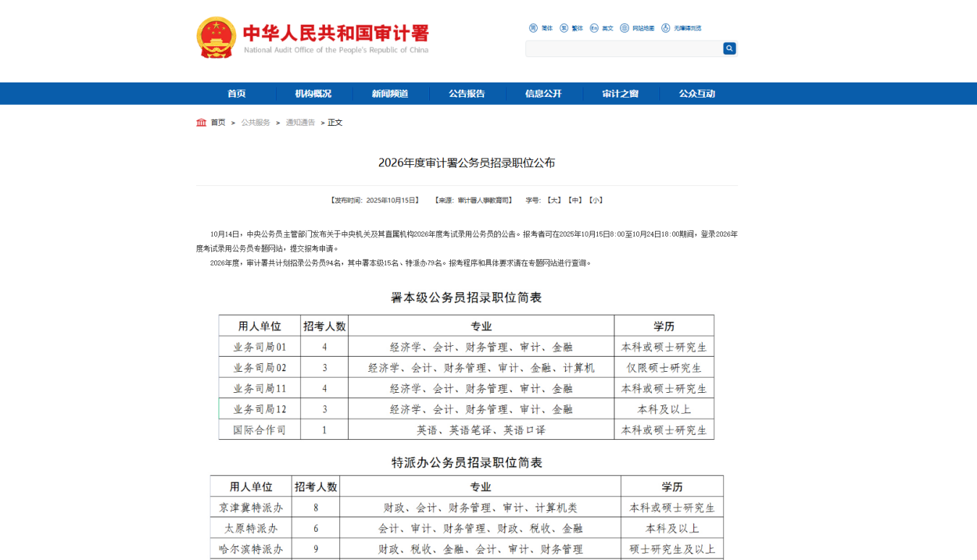Select 审计之窗 in the navigation bar
The image size is (977, 560).
coord(620,93)
